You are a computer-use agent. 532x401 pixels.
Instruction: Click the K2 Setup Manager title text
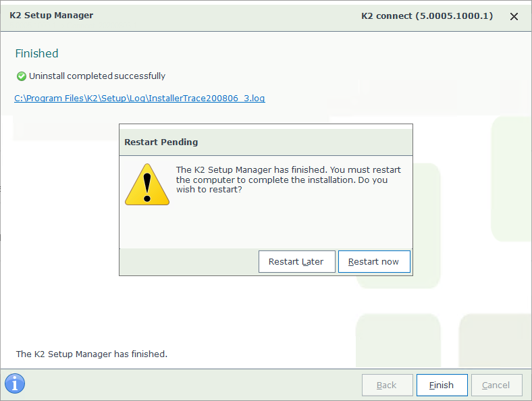coord(51,16)
